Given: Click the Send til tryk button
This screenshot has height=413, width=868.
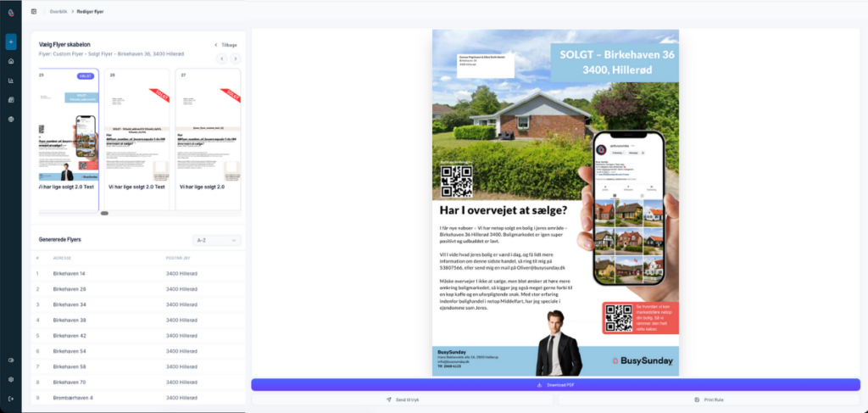Looking at the screenshot, I should click(x=402, y=399).
